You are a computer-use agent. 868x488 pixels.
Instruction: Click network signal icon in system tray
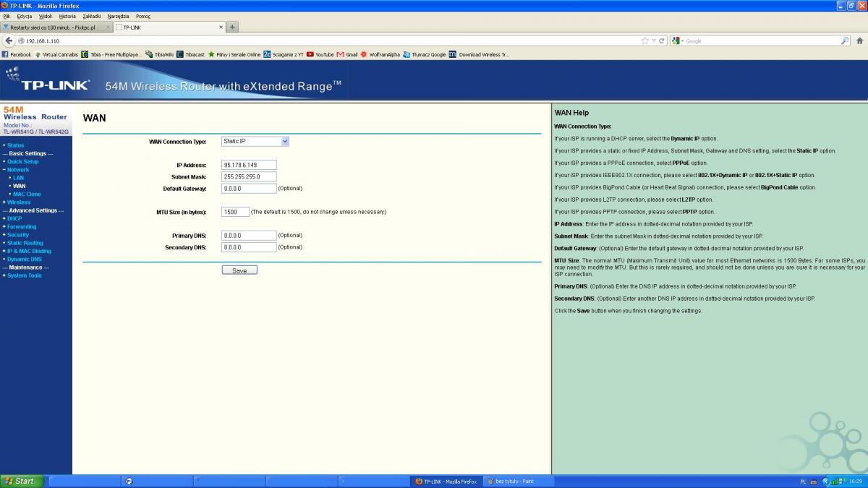click(833, 481)
